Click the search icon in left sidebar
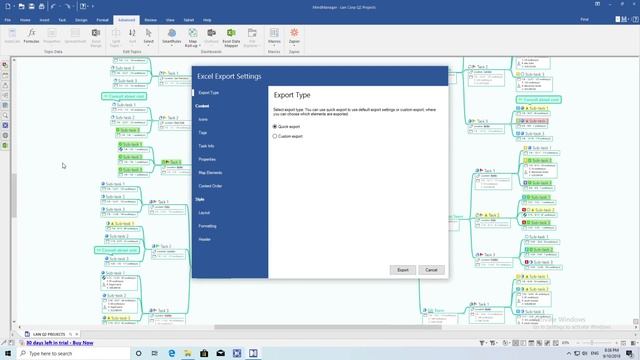This screenshot has height=360, width=640. tap(5, 116)
